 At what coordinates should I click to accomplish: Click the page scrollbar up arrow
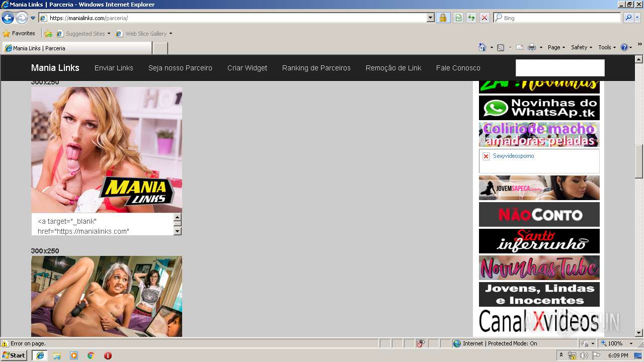click(x=639, y=59)
